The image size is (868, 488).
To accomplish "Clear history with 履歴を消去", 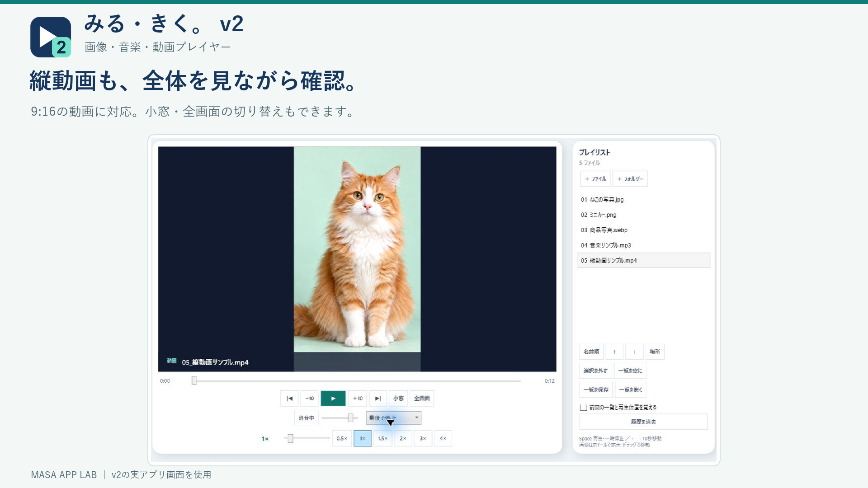I will pyautogui.click(x=643, y=422).
